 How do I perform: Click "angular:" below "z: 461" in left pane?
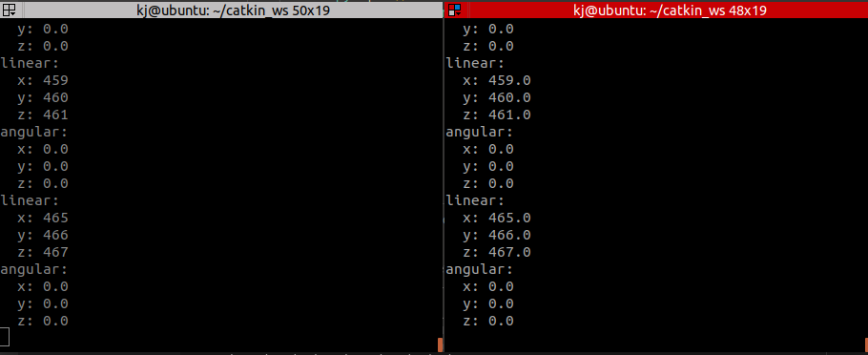pyautogui.click(x=33, y=132)
